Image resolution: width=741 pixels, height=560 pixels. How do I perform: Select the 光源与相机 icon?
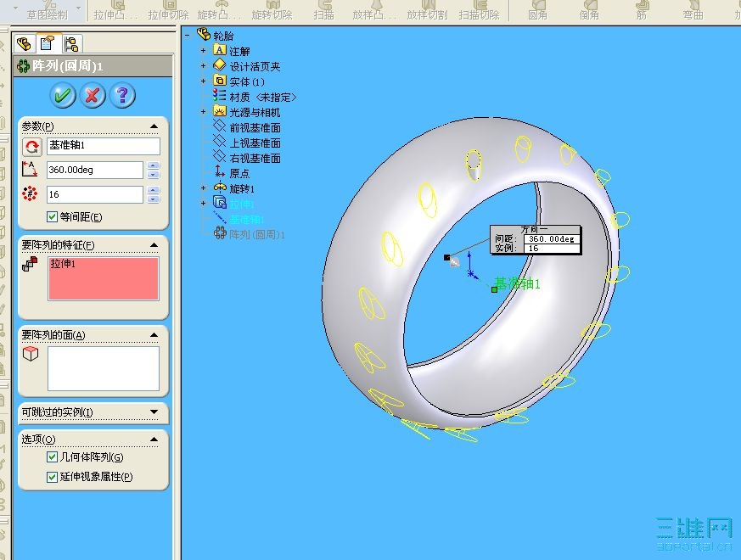coord(219,111)
